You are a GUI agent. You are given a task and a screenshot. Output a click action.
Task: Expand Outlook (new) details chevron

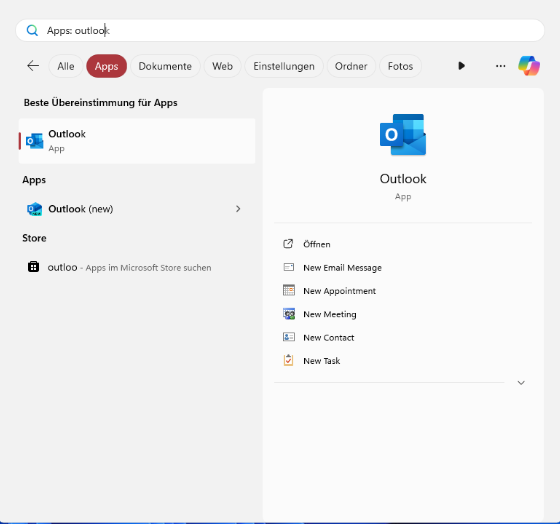coord(238,209)
